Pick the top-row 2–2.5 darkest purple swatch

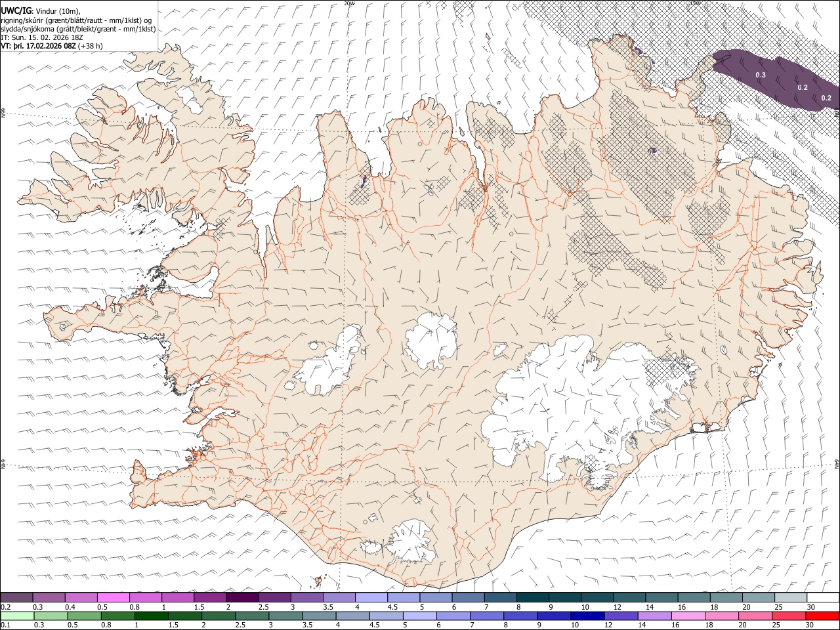(242, 597)
